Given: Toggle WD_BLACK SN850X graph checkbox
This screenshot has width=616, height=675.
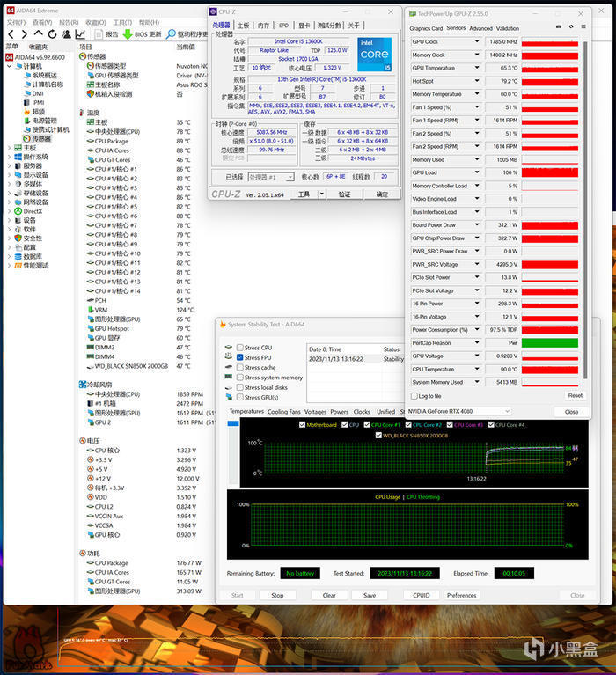Looking at the screenshot, I should [378, 436].
